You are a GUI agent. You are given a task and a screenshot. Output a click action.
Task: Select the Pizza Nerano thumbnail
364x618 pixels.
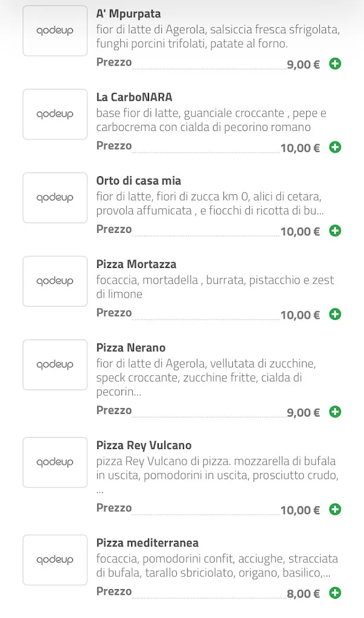(55, 365)
